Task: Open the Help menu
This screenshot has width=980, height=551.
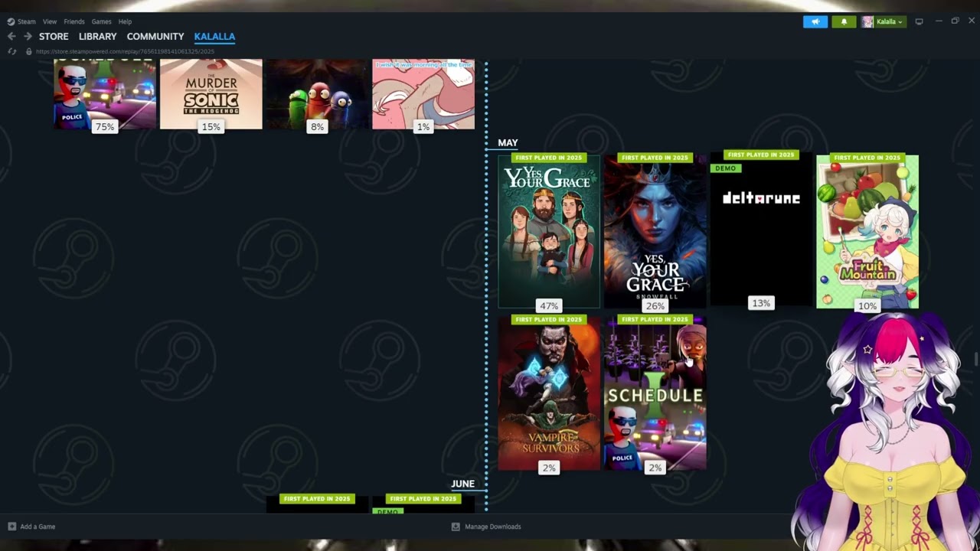Action: tap(125, 21)
